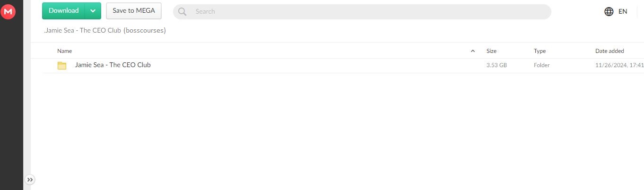Click the 3.53 GB size value
Image resolution: width=644 pixels, height=190 pixels.
point(496,66)
